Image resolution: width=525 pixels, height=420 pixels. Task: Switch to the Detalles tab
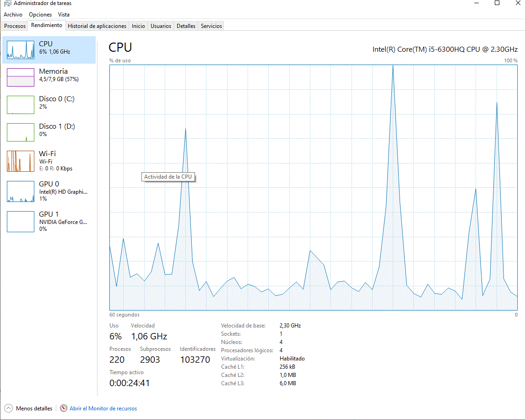(x=186, y=26)
